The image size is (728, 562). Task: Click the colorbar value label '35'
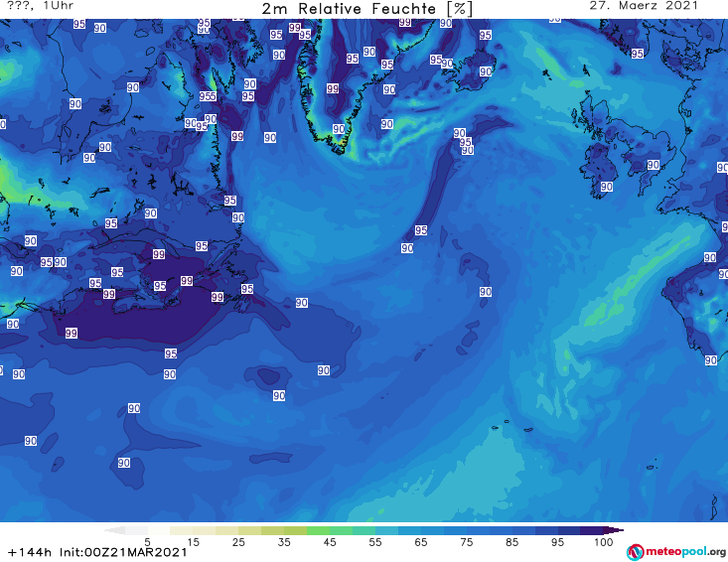[x=284, y=542]
